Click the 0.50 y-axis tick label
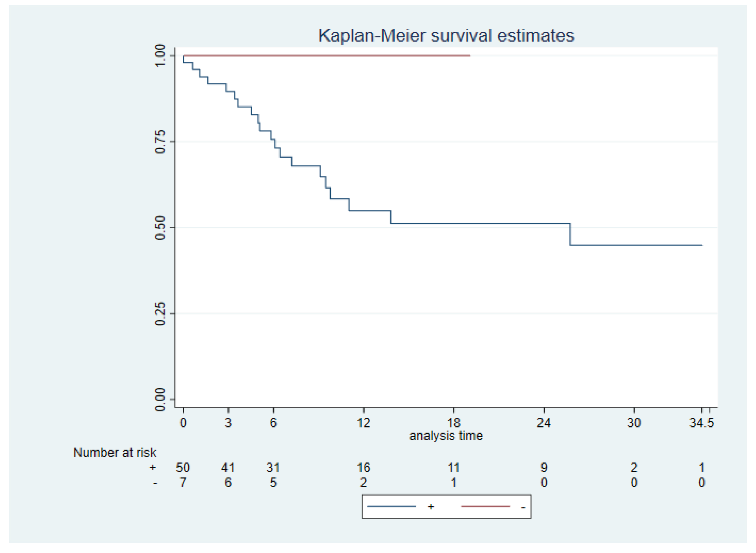The height and width of the screenshot is (553, 756). coord(160,228)
